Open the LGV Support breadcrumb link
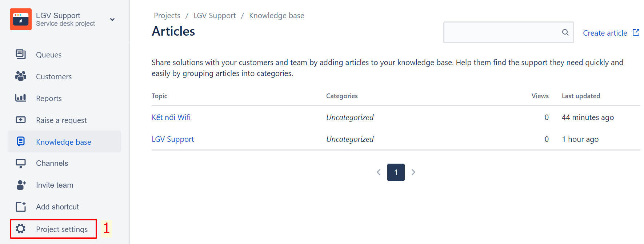Screen dimensions: 644x244 [215, 16]
